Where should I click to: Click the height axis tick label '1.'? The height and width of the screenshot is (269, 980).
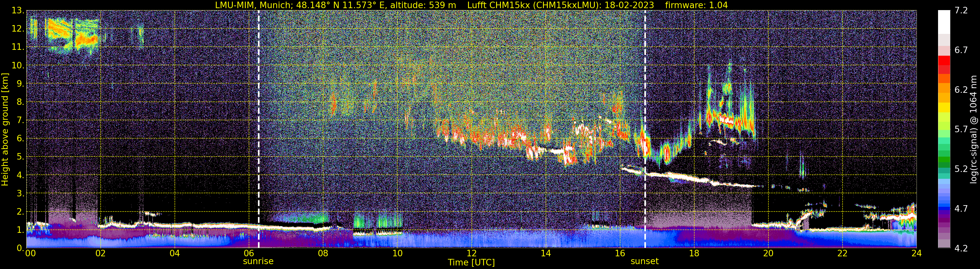20,230
